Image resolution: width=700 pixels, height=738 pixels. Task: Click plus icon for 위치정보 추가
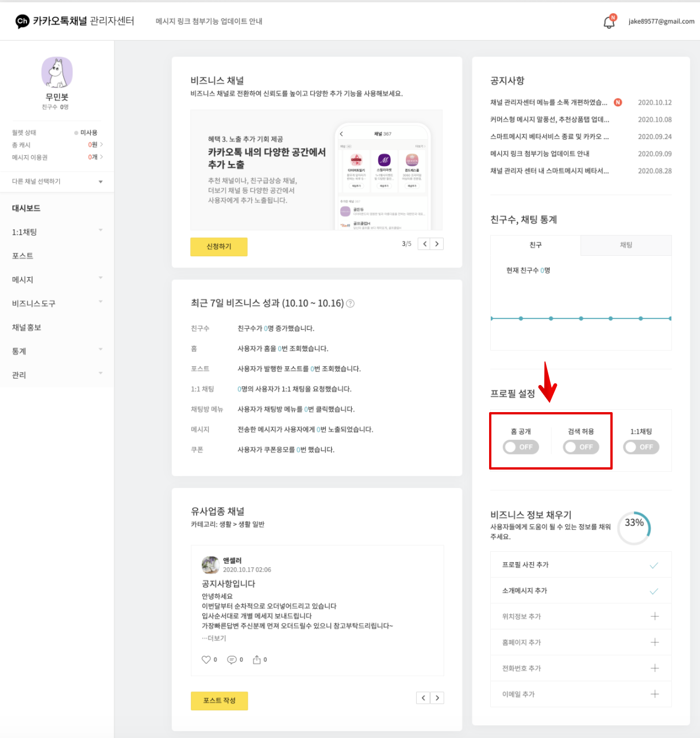pos(654,616)
